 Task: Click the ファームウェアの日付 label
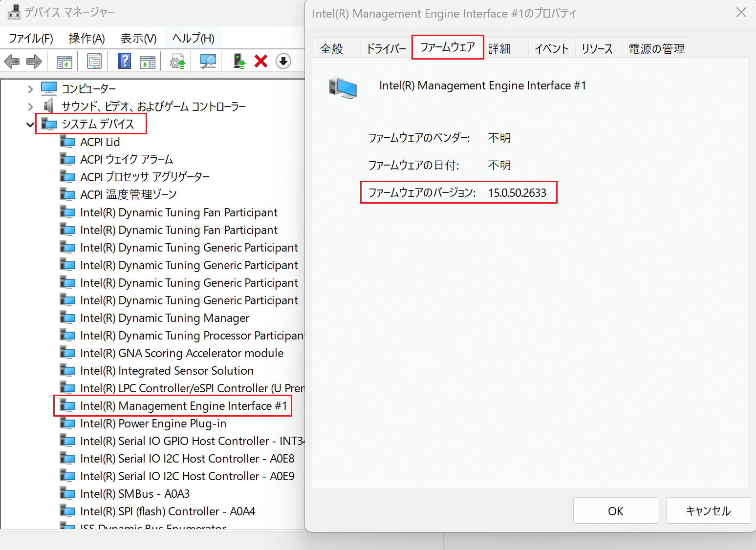(x=413, y=165)
